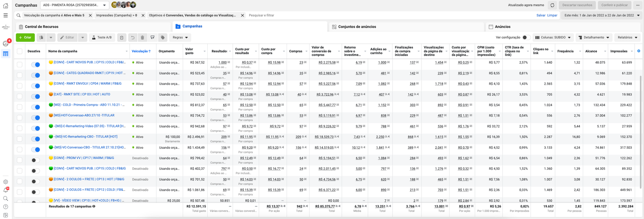Open the ADS - PIMENTA ROSA account dropdown

(74, 5)
